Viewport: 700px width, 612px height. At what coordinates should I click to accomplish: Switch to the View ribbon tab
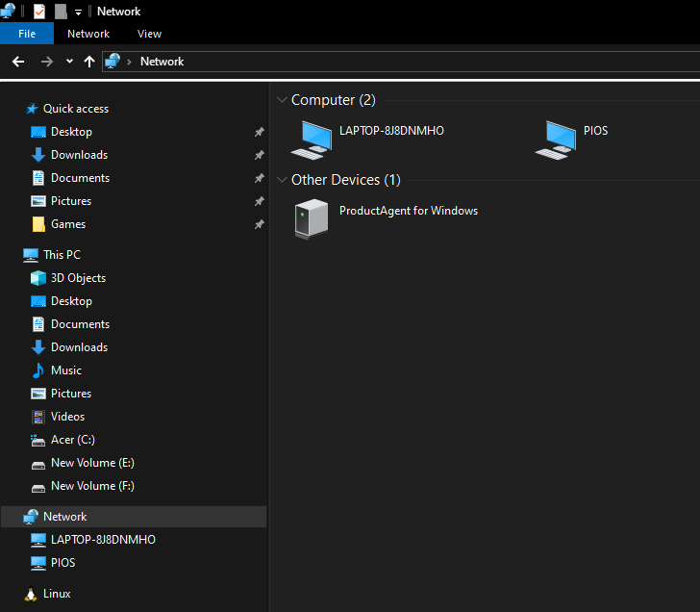click(149, 34)
